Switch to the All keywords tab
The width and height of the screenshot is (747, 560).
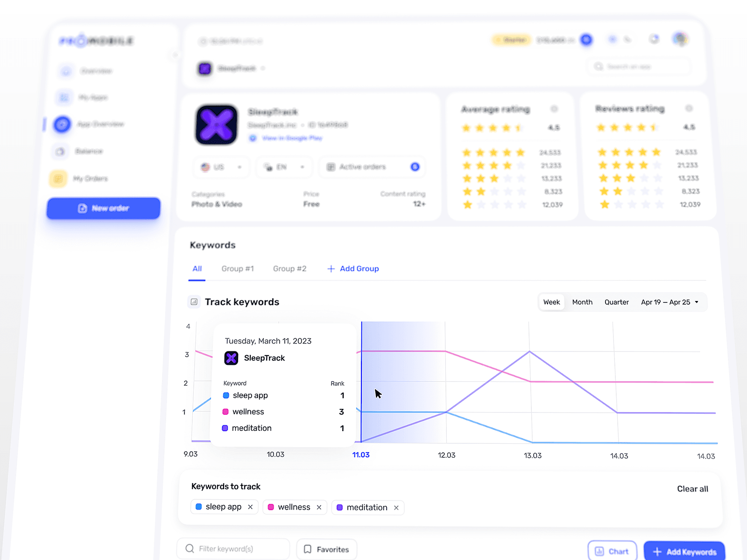(197, 269)
